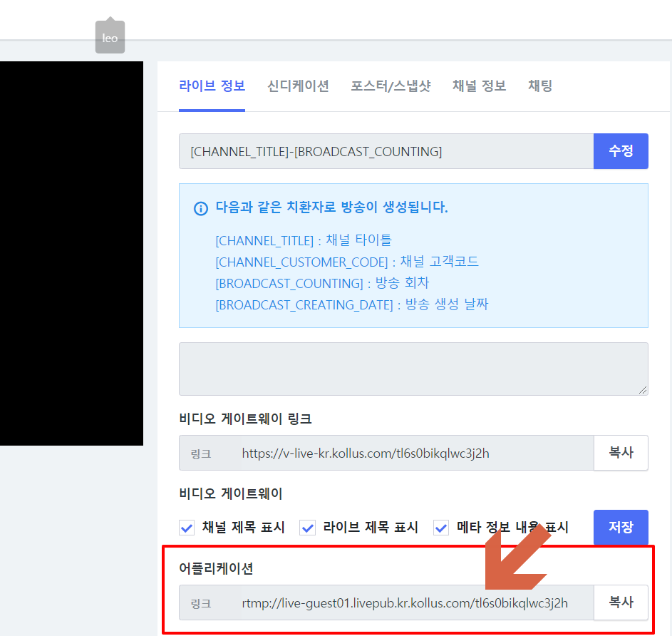Viewport: 672px width, 636px height.
Task: Click the info icon in the blue notice
Action: 201,208
